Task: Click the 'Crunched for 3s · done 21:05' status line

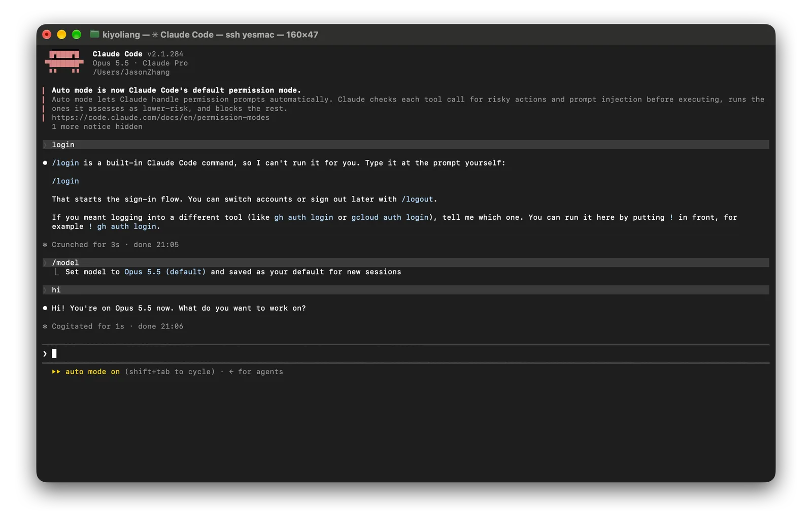Action: click(111, 245)
